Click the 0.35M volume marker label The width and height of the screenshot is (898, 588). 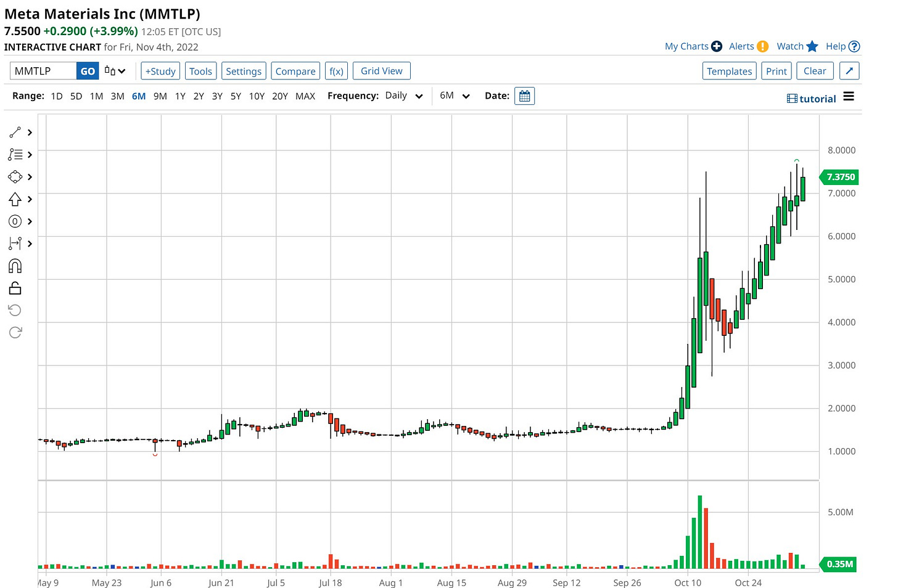tap(839, 564)
